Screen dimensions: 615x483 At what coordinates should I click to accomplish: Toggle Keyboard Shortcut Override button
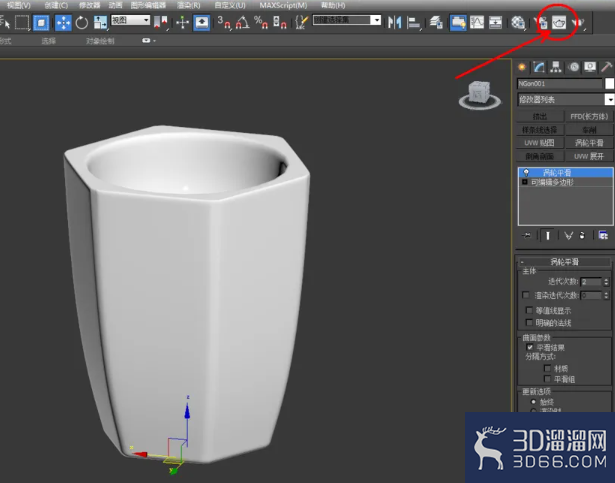(x=202, y=22)
